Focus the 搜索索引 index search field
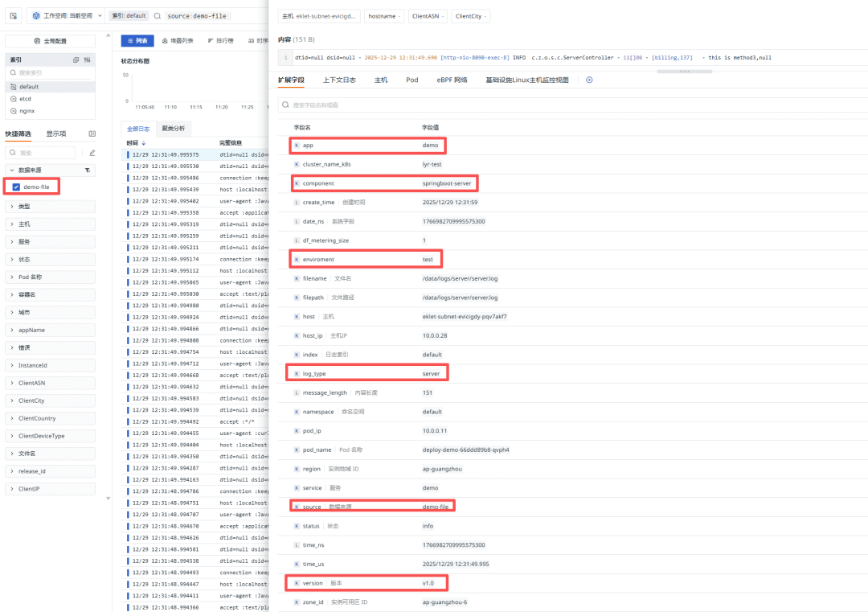Image resolution: width=868 pixels, height=612 pixels. click(x=51, y=72)
